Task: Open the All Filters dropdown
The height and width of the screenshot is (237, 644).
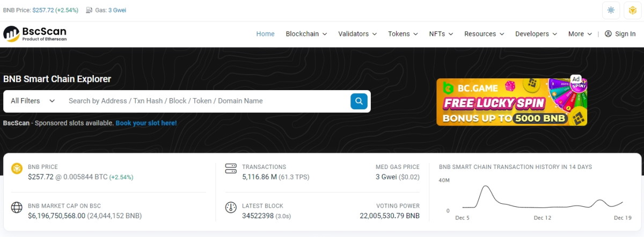Action: click(x=33, y=101)
